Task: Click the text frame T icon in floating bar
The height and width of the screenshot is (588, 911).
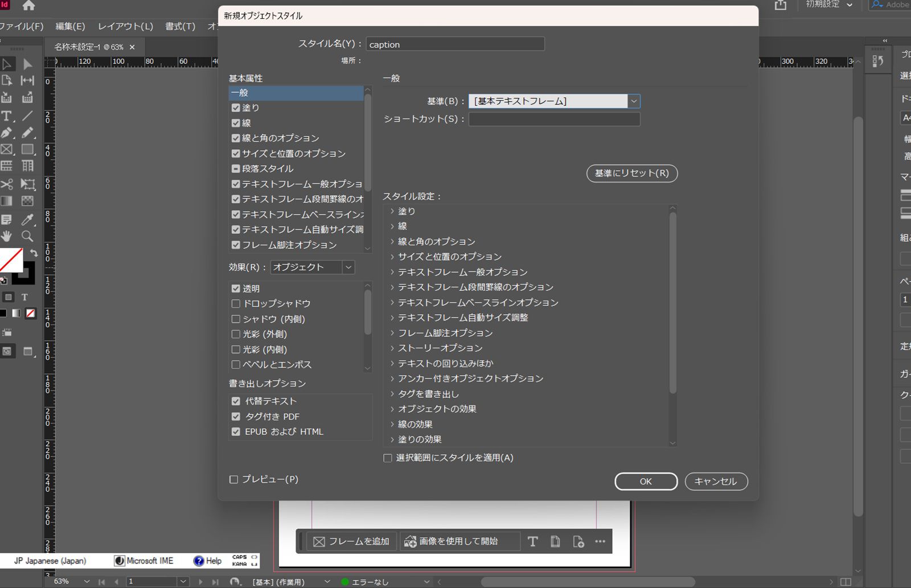Action: (532, 541)
